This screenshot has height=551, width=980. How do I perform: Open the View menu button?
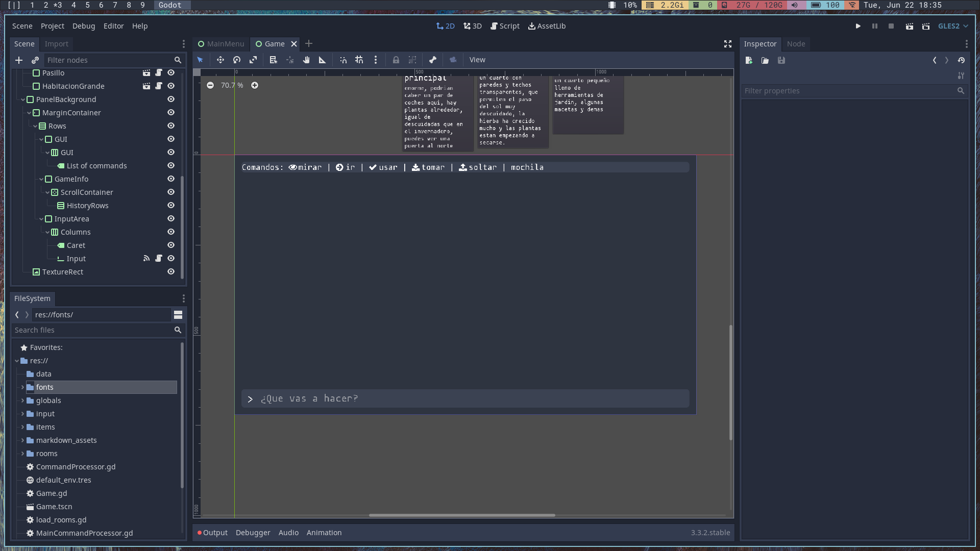point(477,60)
